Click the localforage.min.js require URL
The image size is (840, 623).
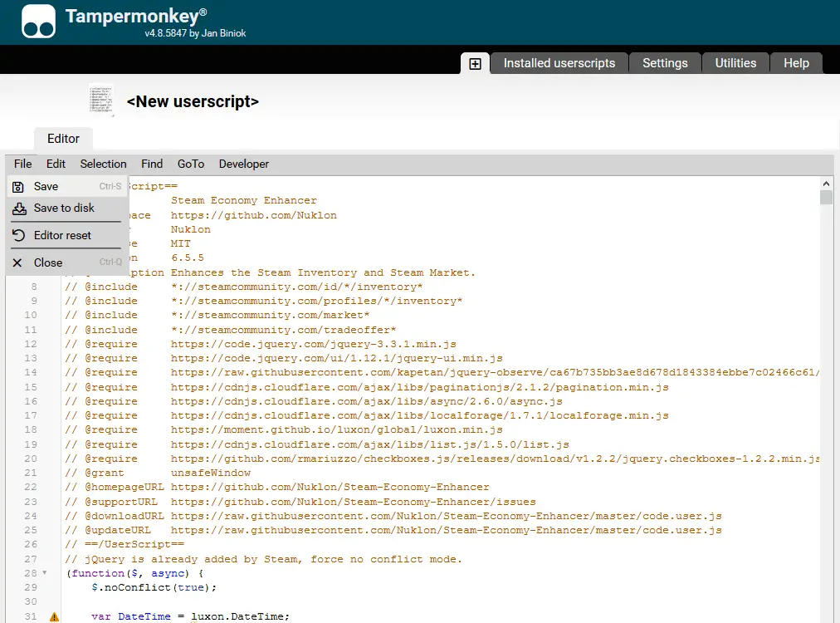(x=419, y=416)
